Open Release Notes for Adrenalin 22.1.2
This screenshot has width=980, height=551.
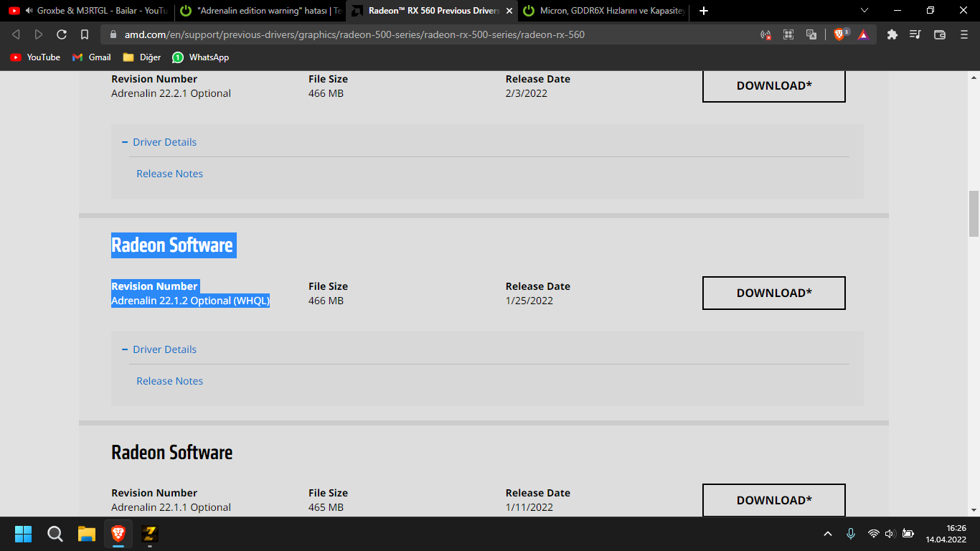[170, 381]
